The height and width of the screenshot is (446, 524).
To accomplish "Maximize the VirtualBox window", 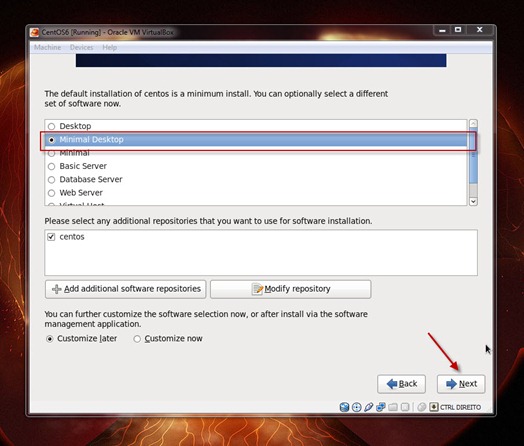I will click(x=458, y=30).
